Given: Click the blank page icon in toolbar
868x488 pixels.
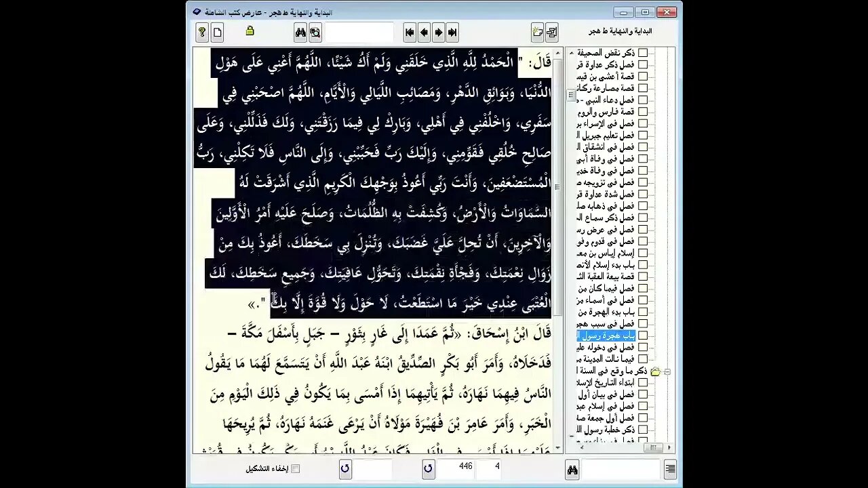Looking at the screenshot, I should tap(218, 32).
